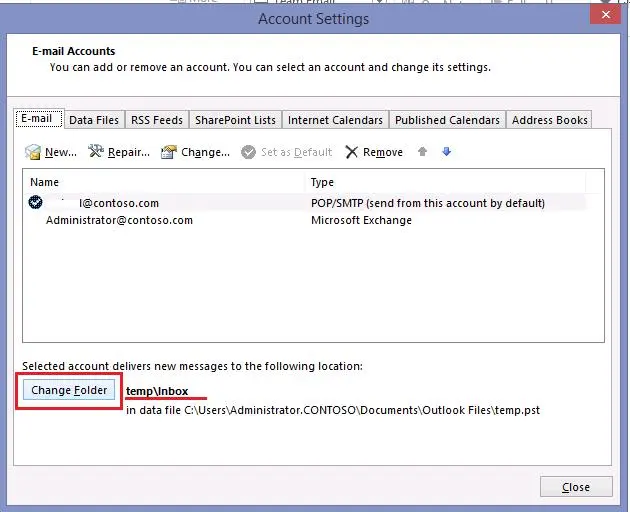Screen dimensions: 630x512
Task: Click the Set as Default checkmark icon
Action: point(248,152)
